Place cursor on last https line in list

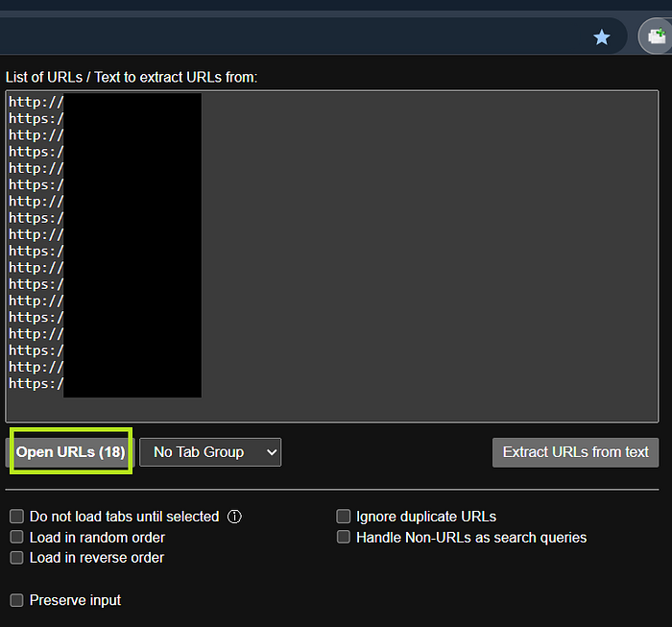coord(36,383)
